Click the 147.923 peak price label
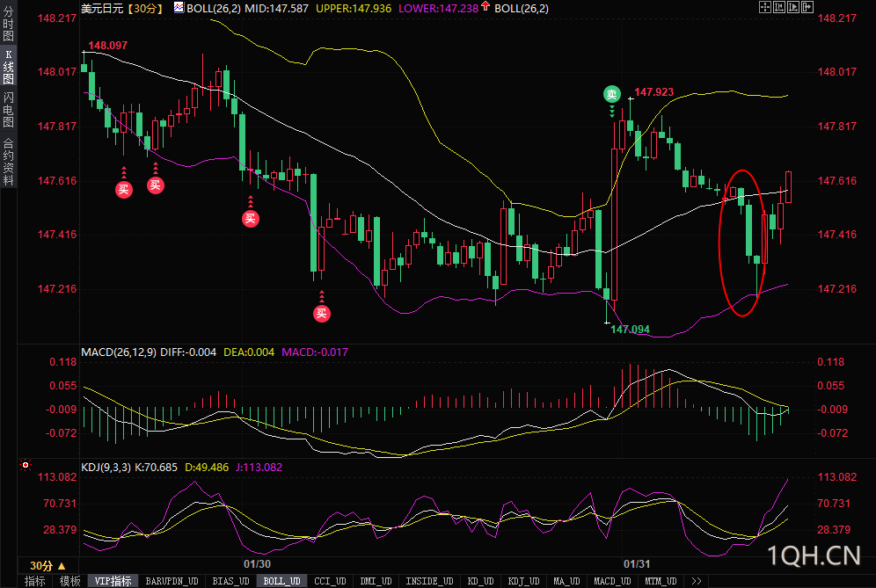Screen dimensions: 876x588 (x=653, y=92)
